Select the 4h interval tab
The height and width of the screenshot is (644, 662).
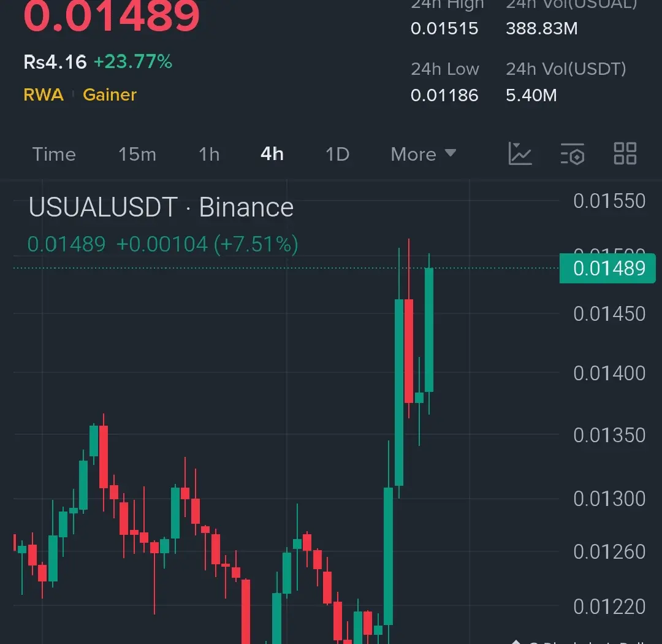[x=272, y=154]
